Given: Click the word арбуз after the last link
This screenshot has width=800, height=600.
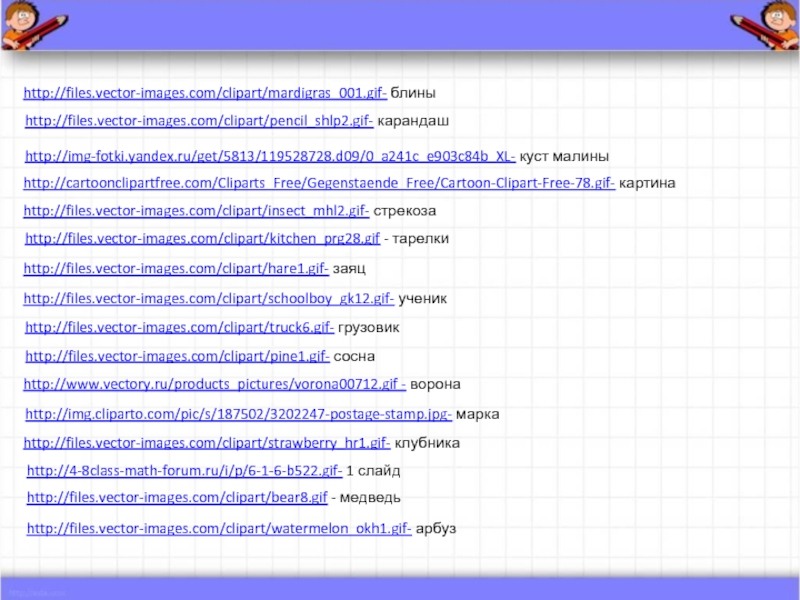Looking at the screenshot, I should pyautogui.click(x=436, y=527).
